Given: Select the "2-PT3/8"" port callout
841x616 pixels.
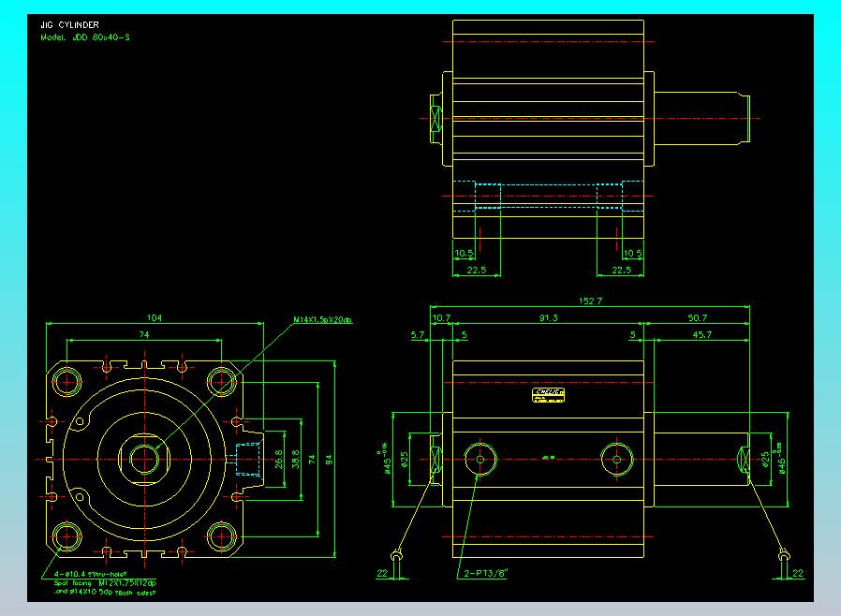Looking at the screenshot, I should point(486,573).
